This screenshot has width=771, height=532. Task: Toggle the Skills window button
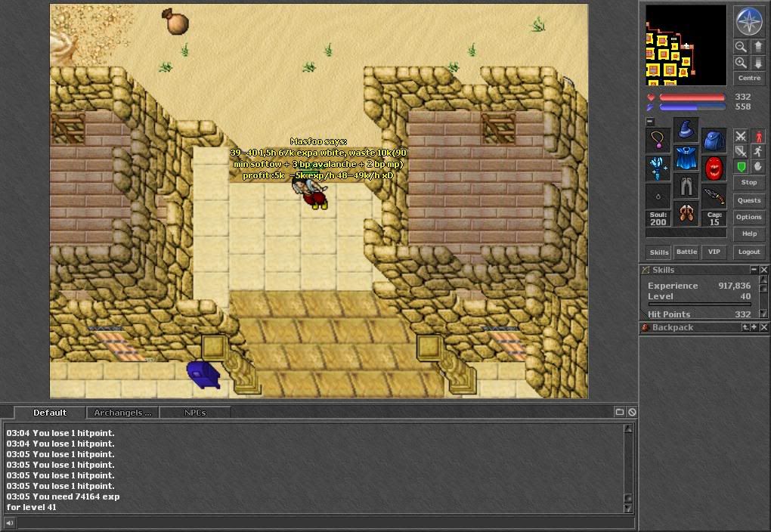point(659,252)
